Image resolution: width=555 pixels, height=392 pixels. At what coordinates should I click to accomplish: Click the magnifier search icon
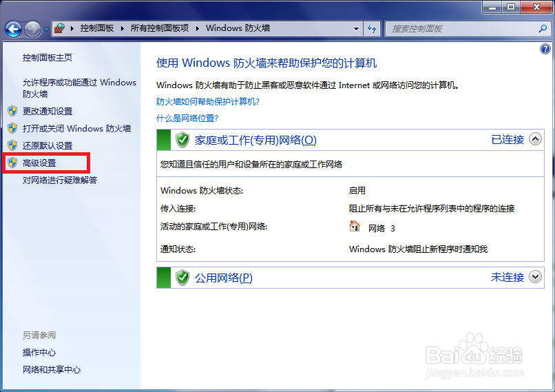tap(543, 29)
